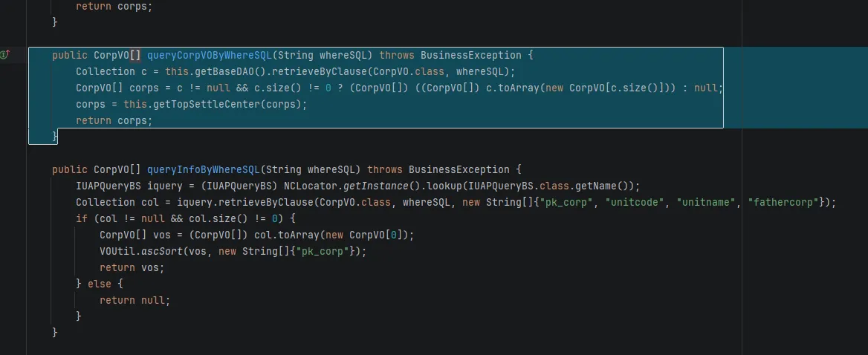868x355 pixels.
Task: Click "pk_corp" string in the ascSort line
Action: tap(323, 252)
